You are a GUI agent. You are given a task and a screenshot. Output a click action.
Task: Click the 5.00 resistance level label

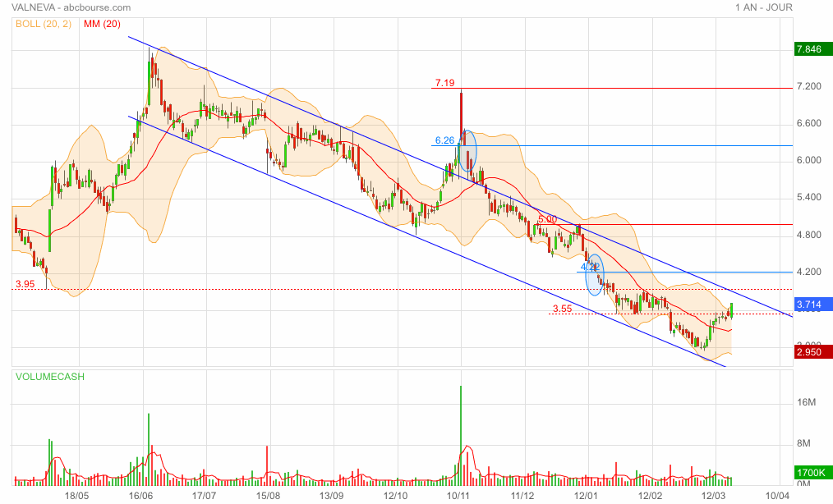coord(547,219)
